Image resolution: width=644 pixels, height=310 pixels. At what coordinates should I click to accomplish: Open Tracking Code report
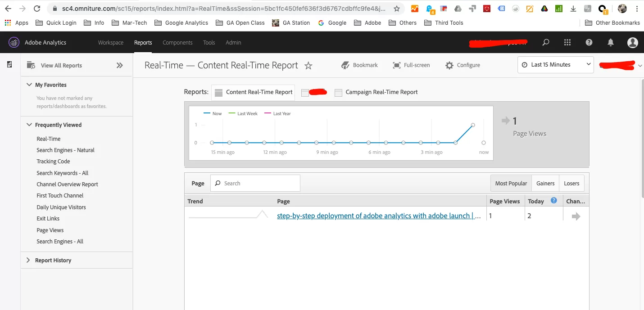53,162
